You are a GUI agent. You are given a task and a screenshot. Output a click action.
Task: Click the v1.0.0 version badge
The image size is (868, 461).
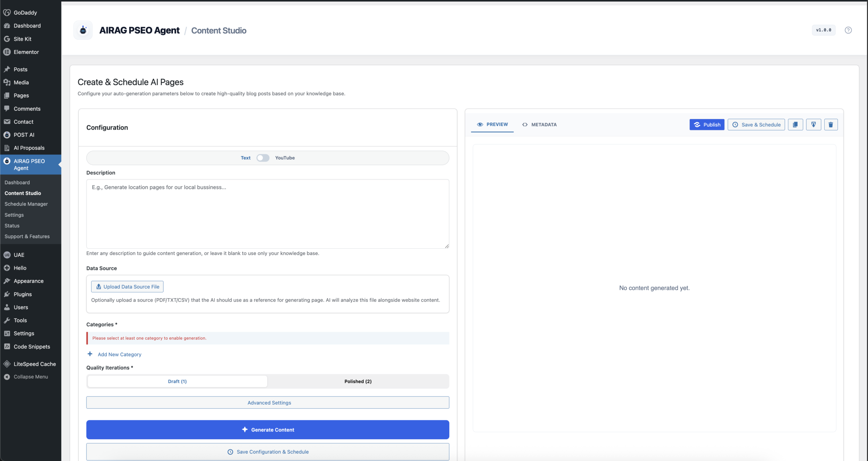tap(823, 30)
